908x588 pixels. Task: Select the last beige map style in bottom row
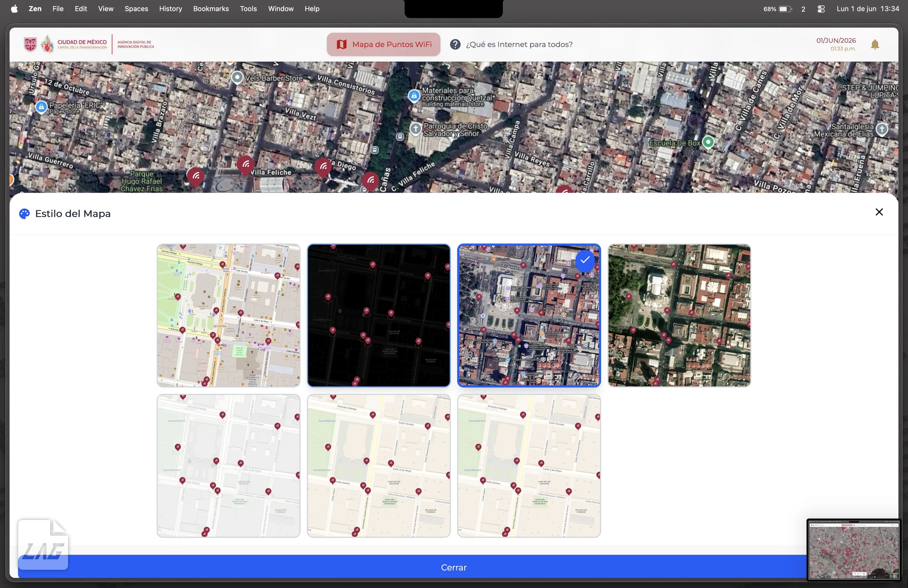pyautogui.click(x=529, y=466)
